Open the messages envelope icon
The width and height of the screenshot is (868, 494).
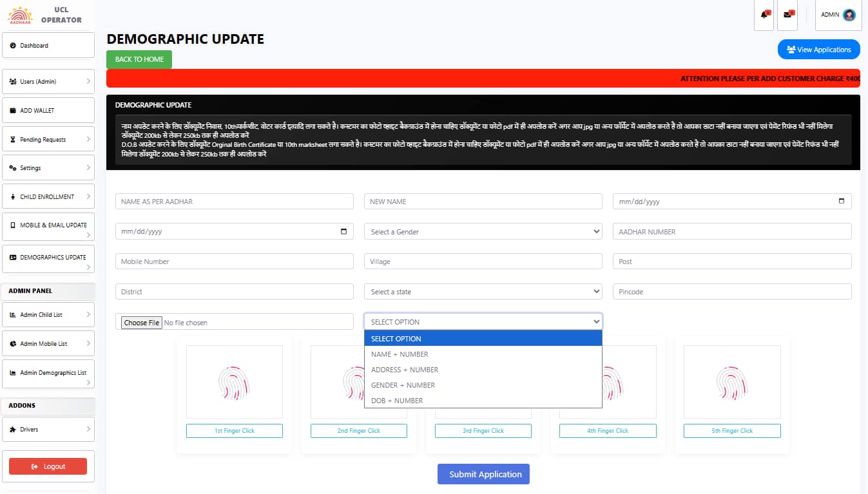pyautogui.click(x=787, y=15)
